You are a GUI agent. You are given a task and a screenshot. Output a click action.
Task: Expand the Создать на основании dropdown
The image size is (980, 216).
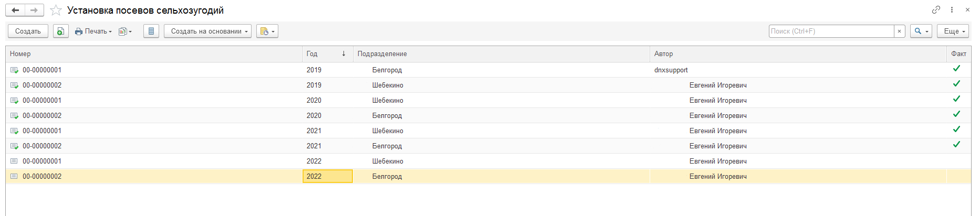[207, 31]
